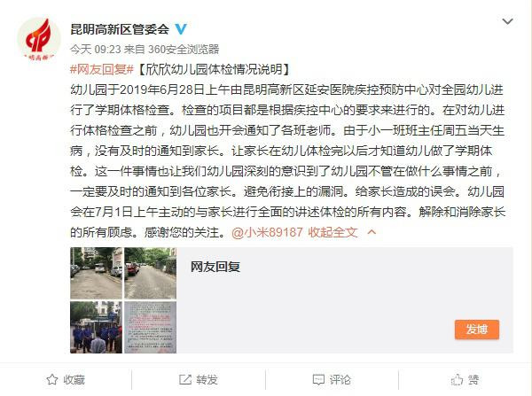Open the 昆明高新区管委会 account name link

[120, 29]
